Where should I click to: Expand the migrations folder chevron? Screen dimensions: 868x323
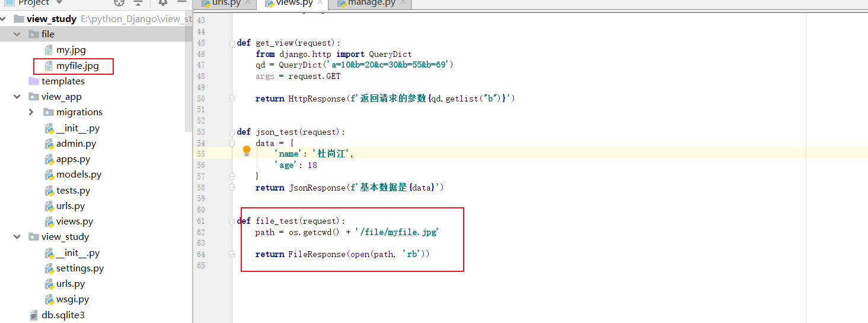pos(31,112)
